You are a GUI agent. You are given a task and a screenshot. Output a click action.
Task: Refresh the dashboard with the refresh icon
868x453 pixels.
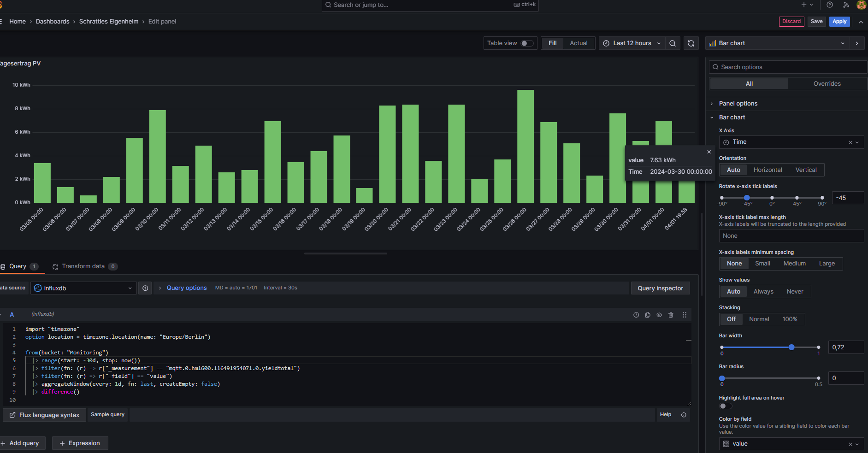click(x=691, y=43)
